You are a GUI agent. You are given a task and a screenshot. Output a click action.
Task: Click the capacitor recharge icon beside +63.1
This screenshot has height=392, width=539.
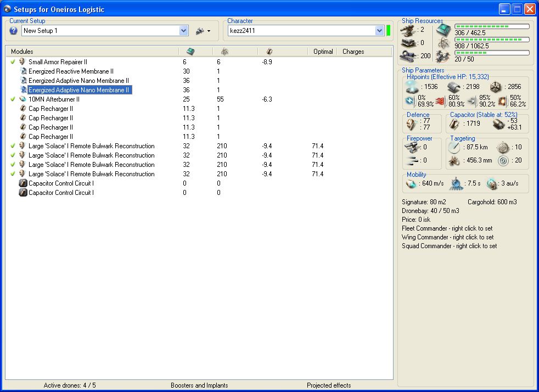point(498,125)
